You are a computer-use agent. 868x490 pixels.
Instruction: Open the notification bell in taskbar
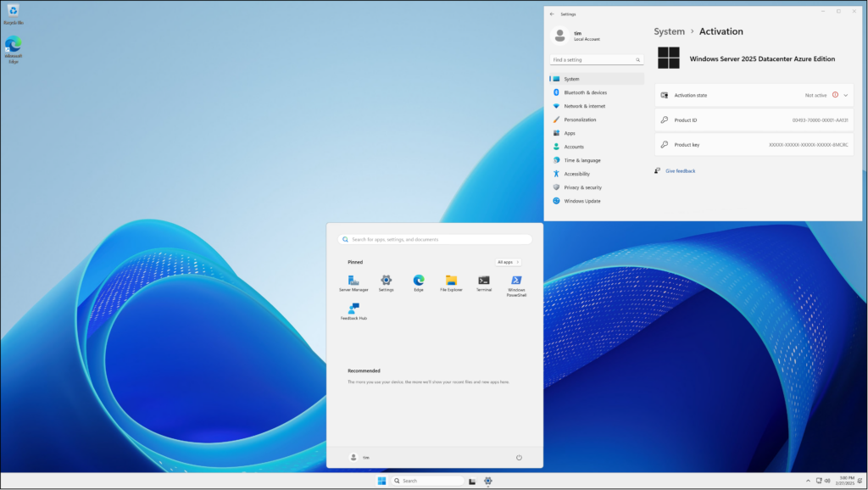(x=860, y=481)
